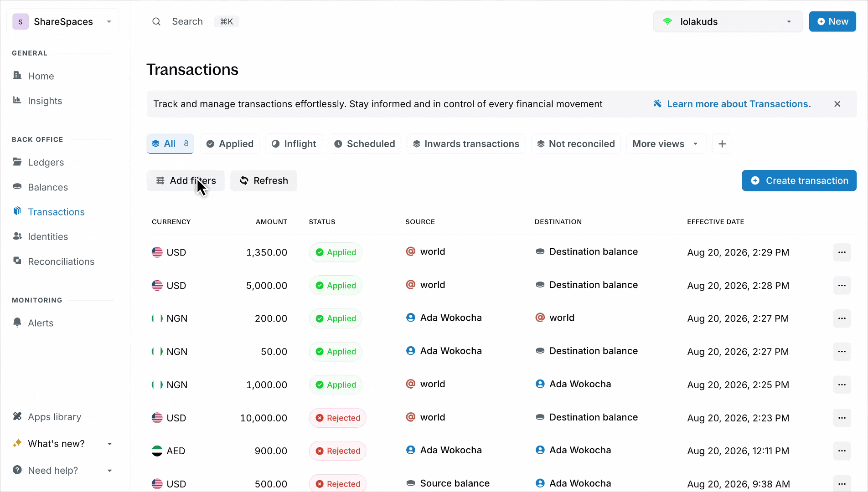Open Reconciliations icon in sidebar
Screen dimensions: 868x492
click(x=17, y=261)
